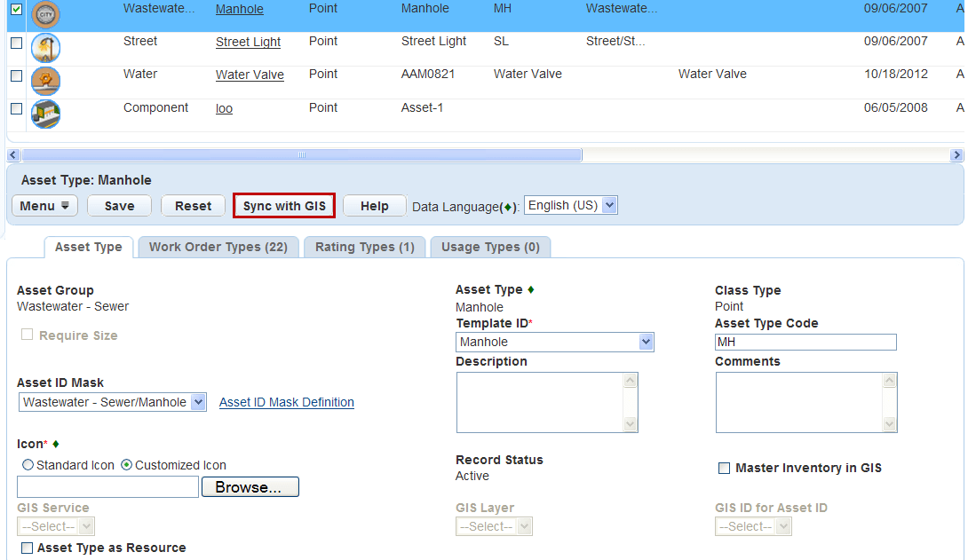Click the horizontal scrollbar thumb in the list
This screenshot has width=968, height=560.
click(x=302, y=155)
